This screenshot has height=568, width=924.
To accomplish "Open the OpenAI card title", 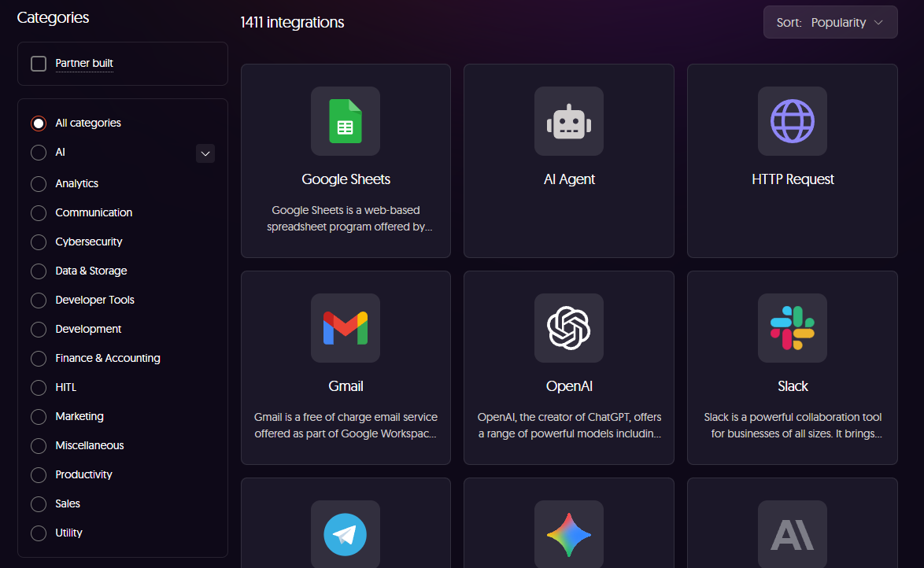I will coord(569,386).
